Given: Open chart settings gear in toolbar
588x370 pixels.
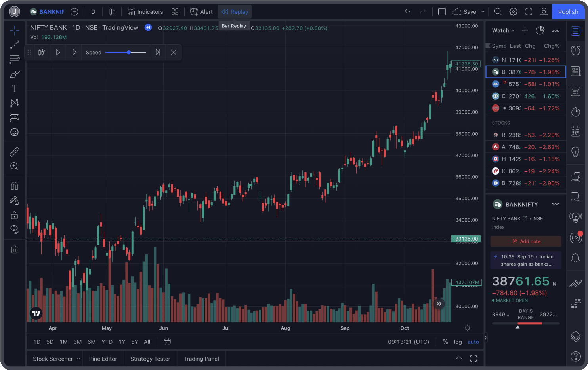Looking at the screenshot, I should 514,12.
